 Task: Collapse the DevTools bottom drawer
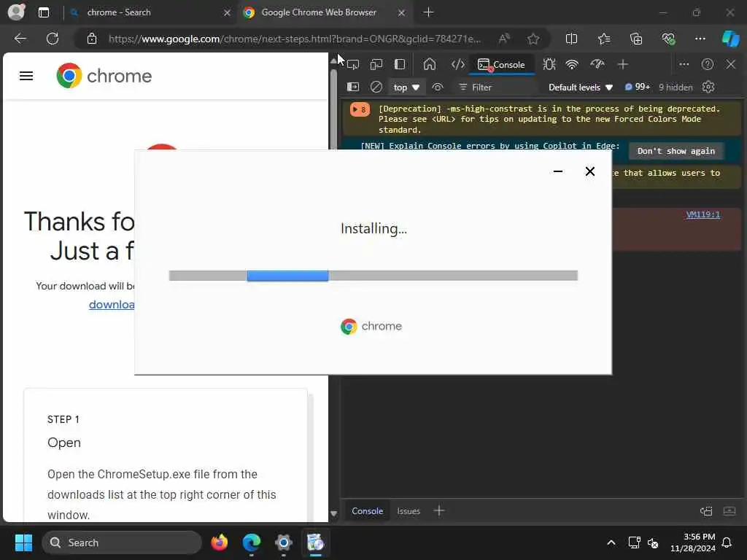click(x=729, y=511)
